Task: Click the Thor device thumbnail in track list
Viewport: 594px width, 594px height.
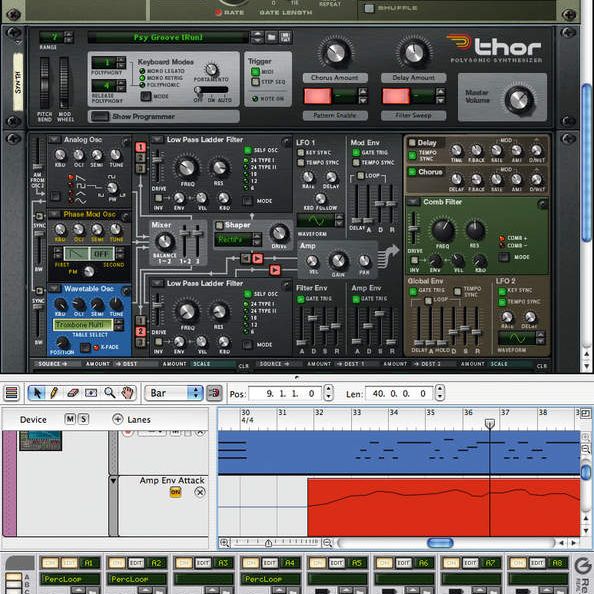Action: [41, 441]
